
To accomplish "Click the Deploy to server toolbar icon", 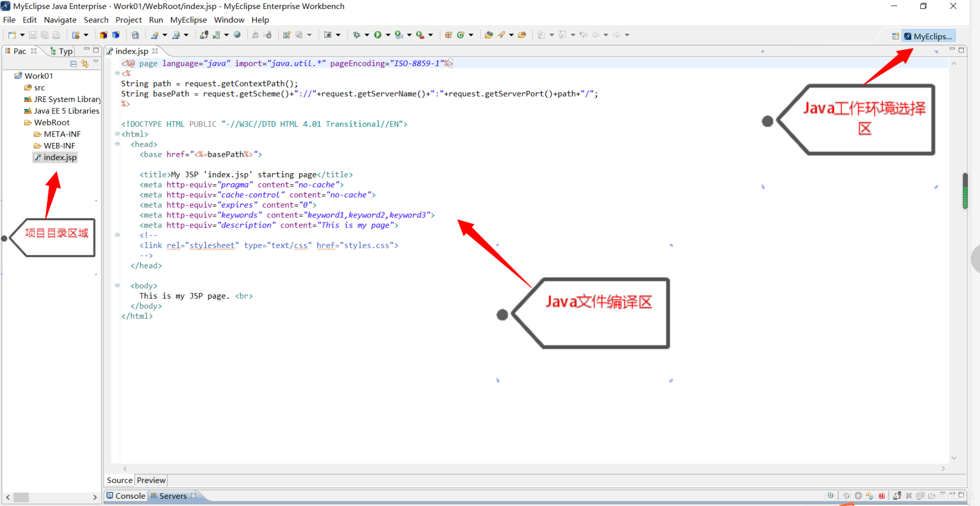I will pyautogui.click(x=204, y=35).
